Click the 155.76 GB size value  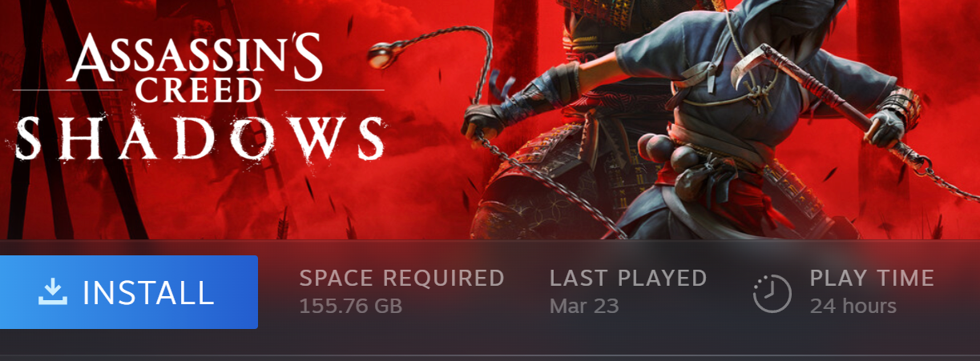point(350,306)
